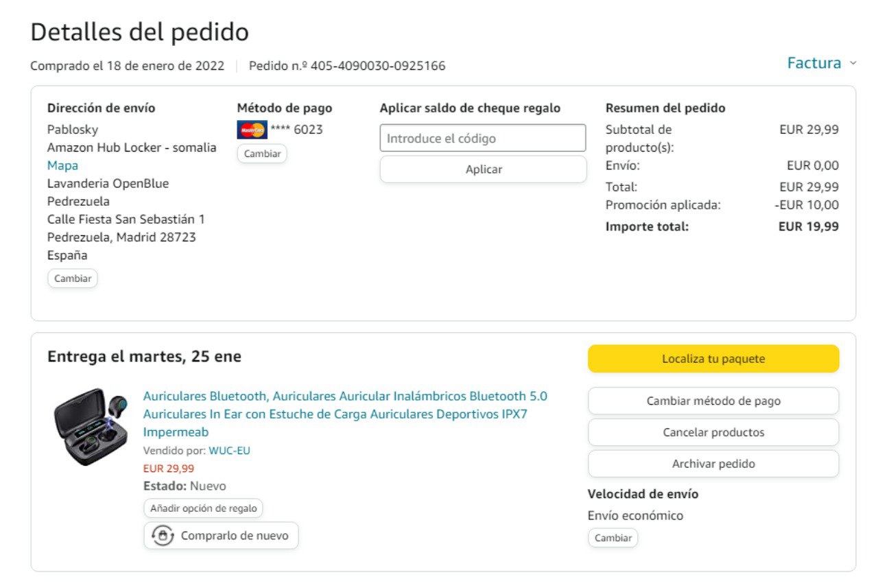Click the order number text
Screen dimensions: 878x588
(x=347, y=66)
